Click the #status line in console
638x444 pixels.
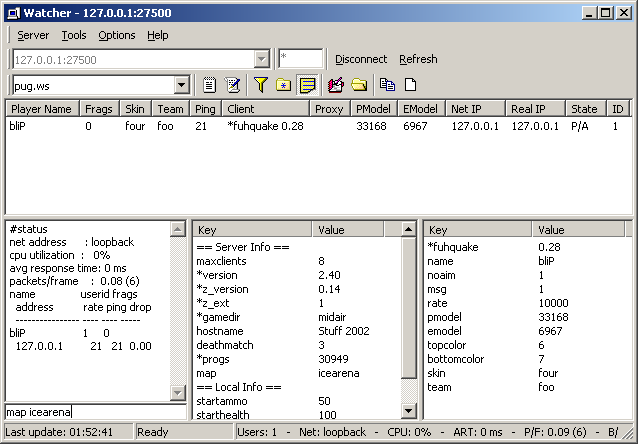[x=28, y=229]
